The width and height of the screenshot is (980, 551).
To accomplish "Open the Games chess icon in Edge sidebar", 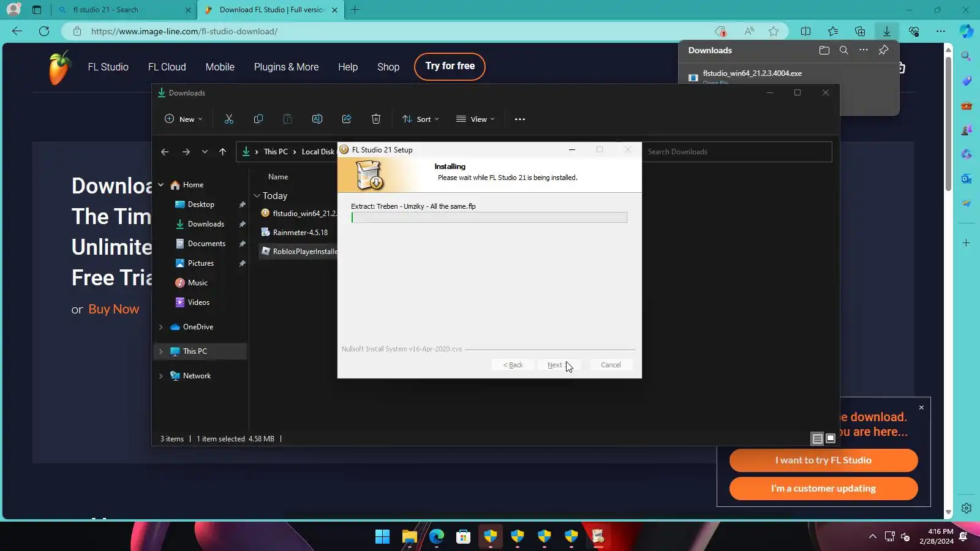I will 967,130.
